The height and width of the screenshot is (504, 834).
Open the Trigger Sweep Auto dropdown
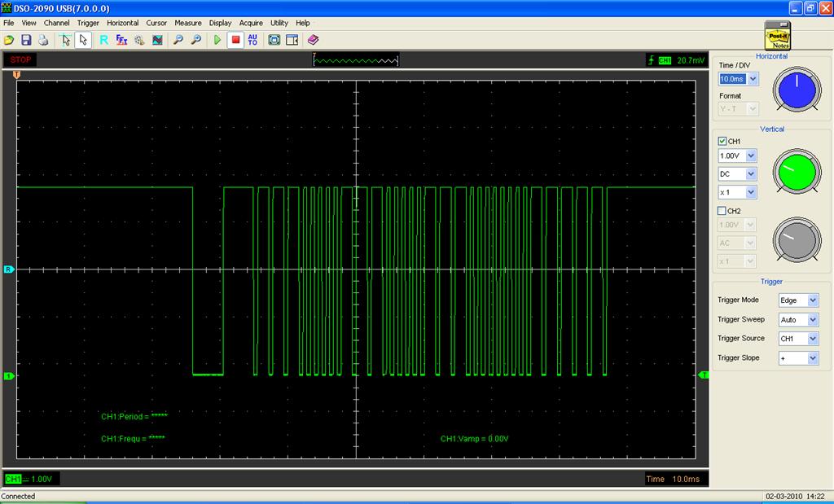(812, 320)
